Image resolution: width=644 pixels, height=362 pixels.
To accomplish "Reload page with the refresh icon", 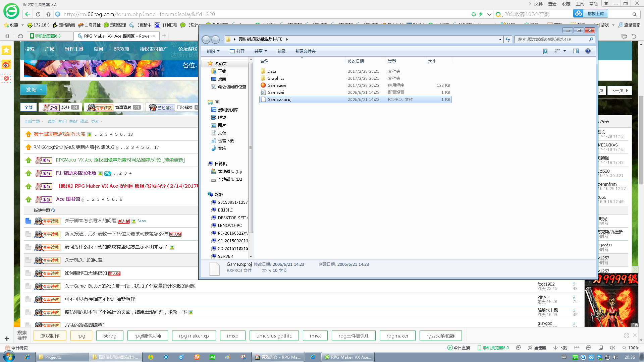I will (38, 14).
